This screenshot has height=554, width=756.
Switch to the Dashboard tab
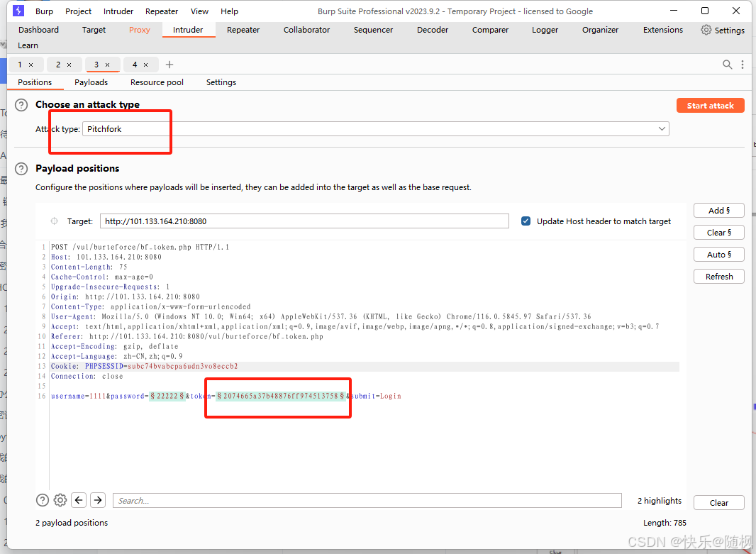click(x=38, y=30)
